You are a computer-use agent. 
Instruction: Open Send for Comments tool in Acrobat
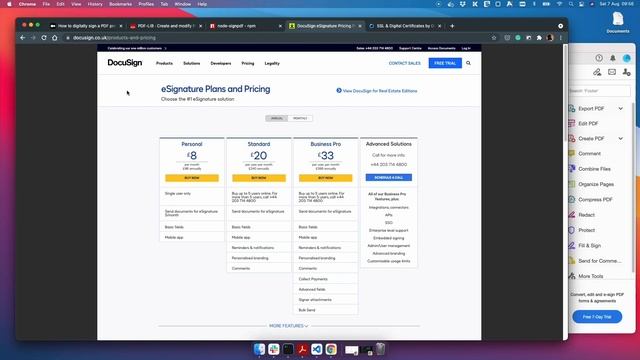tap(600, 261)
